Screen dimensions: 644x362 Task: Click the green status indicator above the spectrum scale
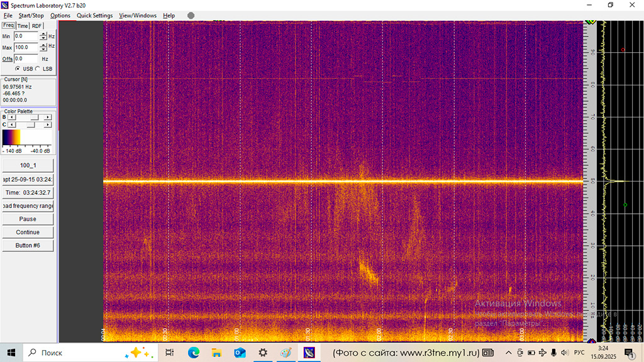coord(589,21)
